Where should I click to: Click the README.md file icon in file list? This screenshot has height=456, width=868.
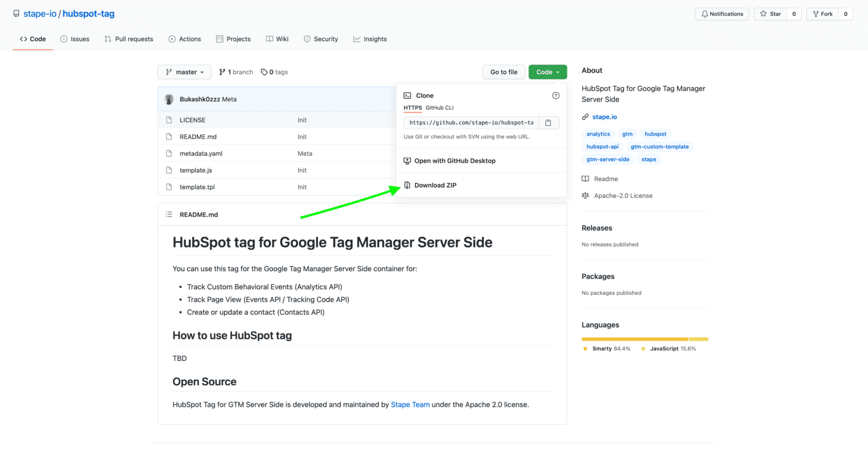click(x=168, y=137)
